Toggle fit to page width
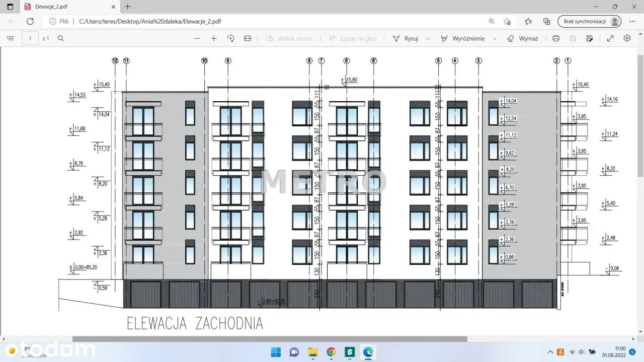Viewport: 644px width, 362px height. click(x=248, y=38)
